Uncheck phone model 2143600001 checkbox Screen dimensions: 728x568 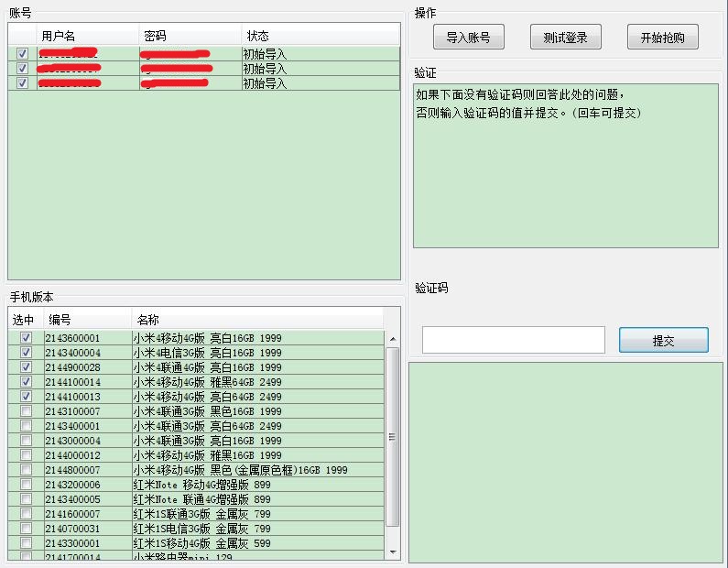26,338
